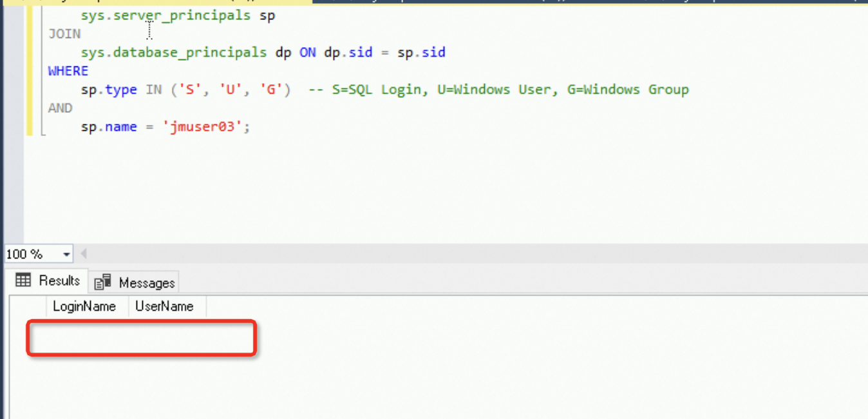Click sys.server_principals in the query text

165,15
